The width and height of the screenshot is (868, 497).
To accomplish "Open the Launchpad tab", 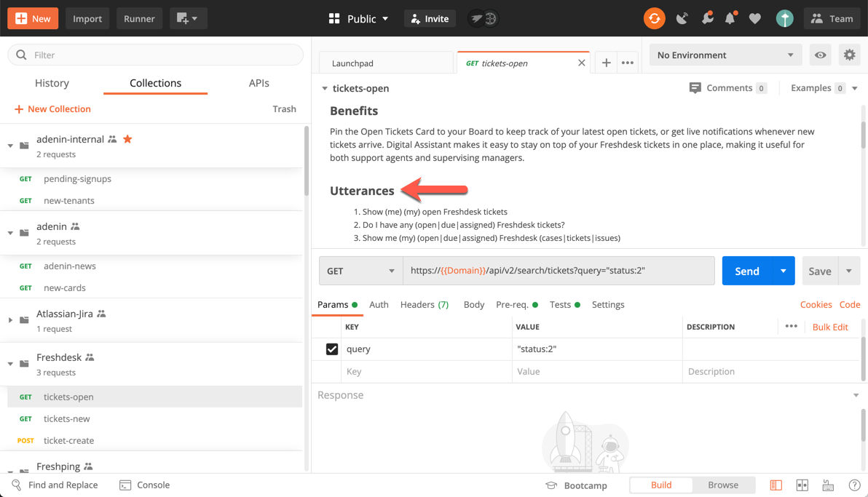I will point(386,63).
